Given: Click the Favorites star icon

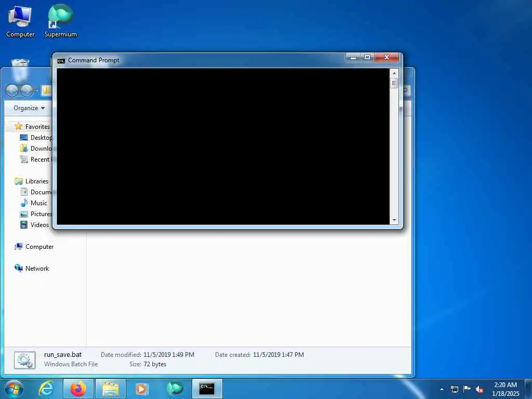Looking at the screenshot, I should click(18, 127).
